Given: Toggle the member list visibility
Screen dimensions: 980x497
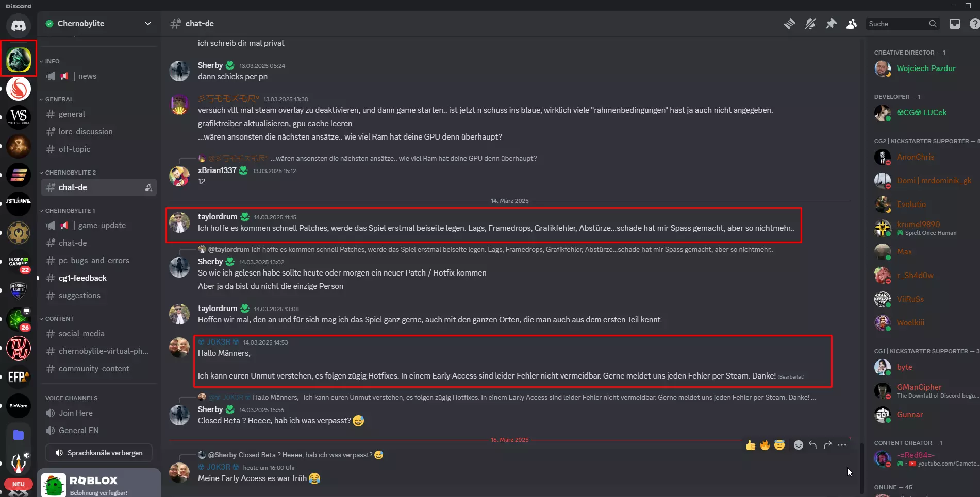Looking at the screenshot, I should tap(852, 24).
